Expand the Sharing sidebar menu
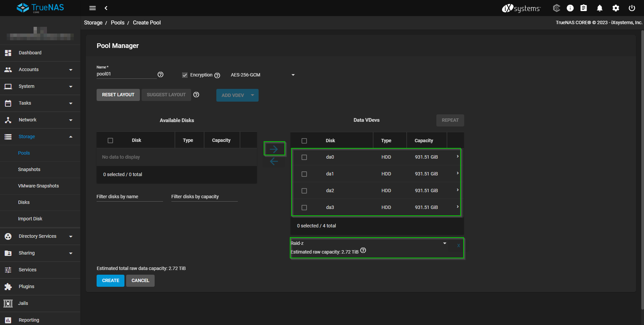The height and width of the screenshot is (325, 644). click(40, 253)
